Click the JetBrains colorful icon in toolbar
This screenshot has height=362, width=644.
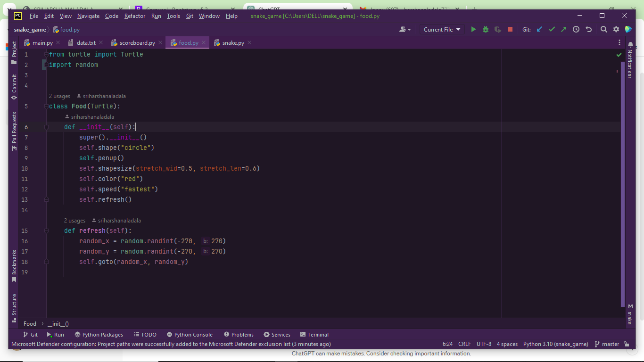tap(628, 29)
